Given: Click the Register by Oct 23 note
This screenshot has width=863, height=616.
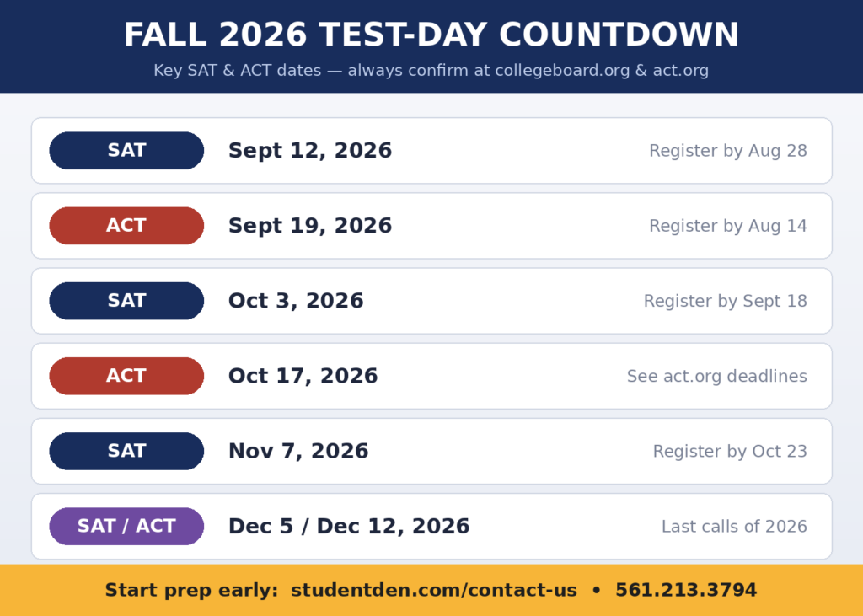Looking at the screenshot, I should coord(730,452).
